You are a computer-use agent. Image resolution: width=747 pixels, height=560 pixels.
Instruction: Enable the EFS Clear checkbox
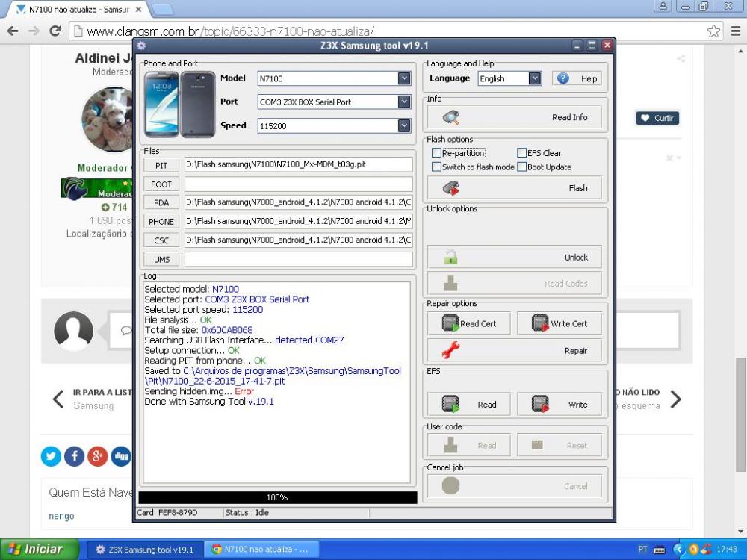pyautogui.click(x=521, y=153)
